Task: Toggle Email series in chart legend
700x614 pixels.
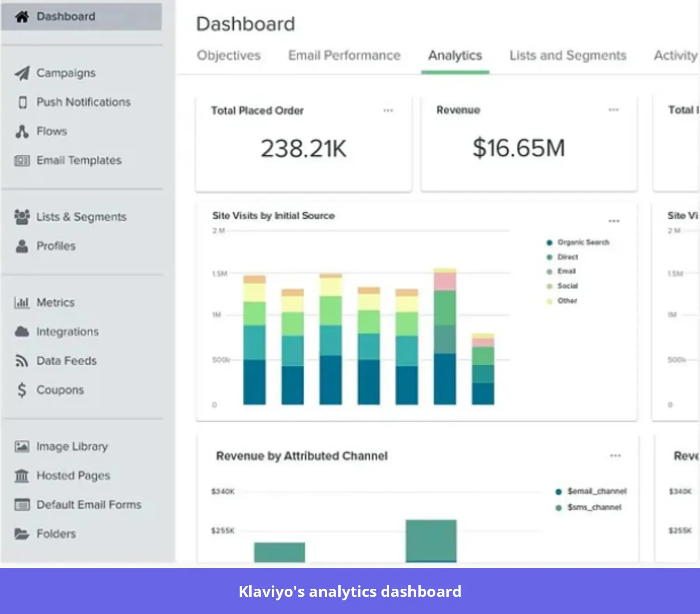Action: 561,271
